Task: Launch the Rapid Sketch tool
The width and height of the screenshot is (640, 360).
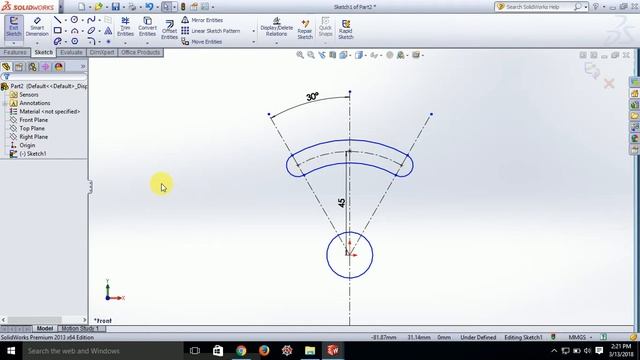Action: [x=346, y=29]
